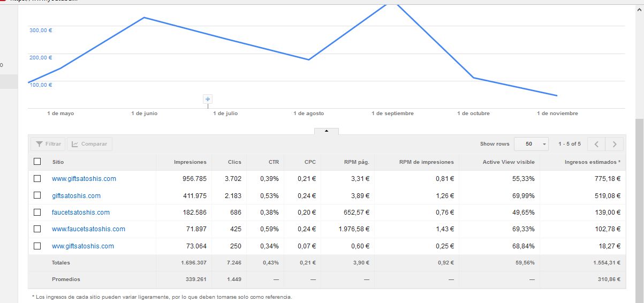
Task: Sort by the Impresiones column header
Action: (x=190, y=162)
